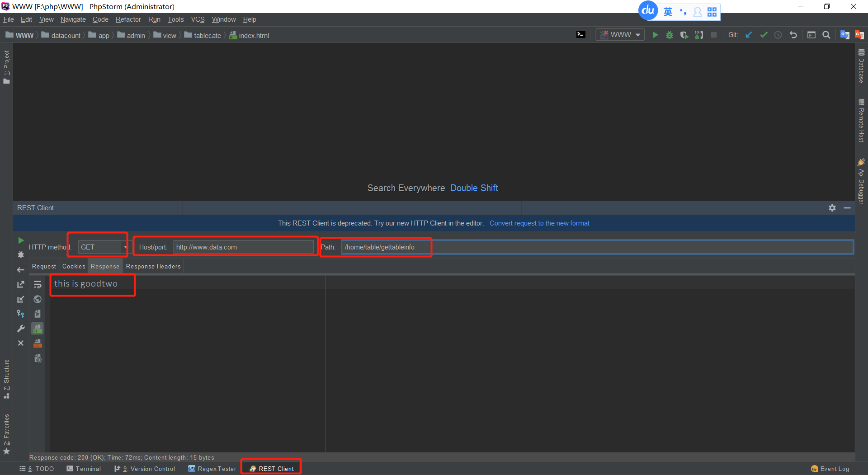Click the Host/port input field
This screenshot has height=475, width=868.
tap(243, 247)
